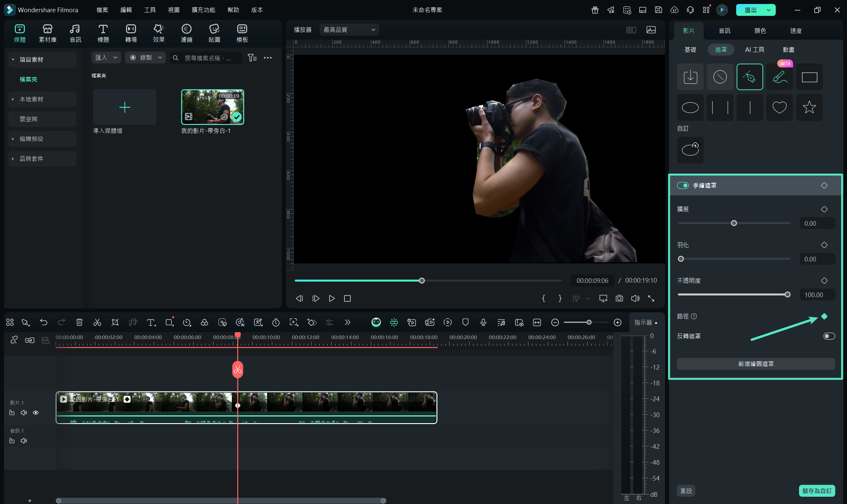Click the 新增繪圖遮罩 button

(756, 364)
